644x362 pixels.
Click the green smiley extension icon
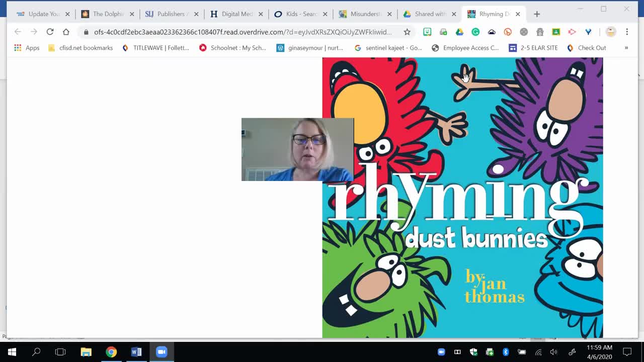point(427,32)
